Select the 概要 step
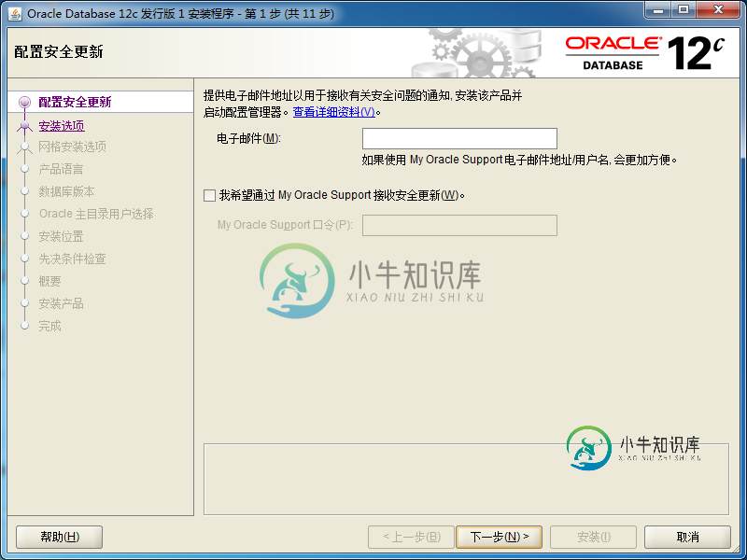 click(x=49, y=281)
